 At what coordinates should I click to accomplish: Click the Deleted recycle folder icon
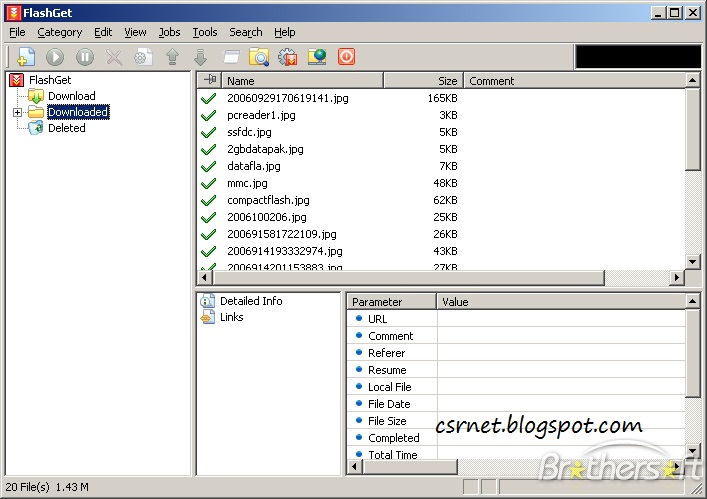(x=36, y=128)
